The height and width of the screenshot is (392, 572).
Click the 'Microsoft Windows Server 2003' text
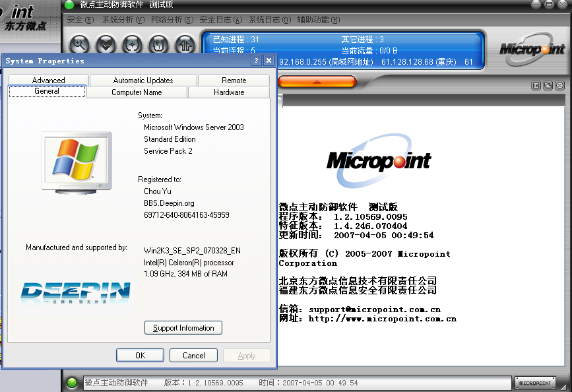[194, 127]
